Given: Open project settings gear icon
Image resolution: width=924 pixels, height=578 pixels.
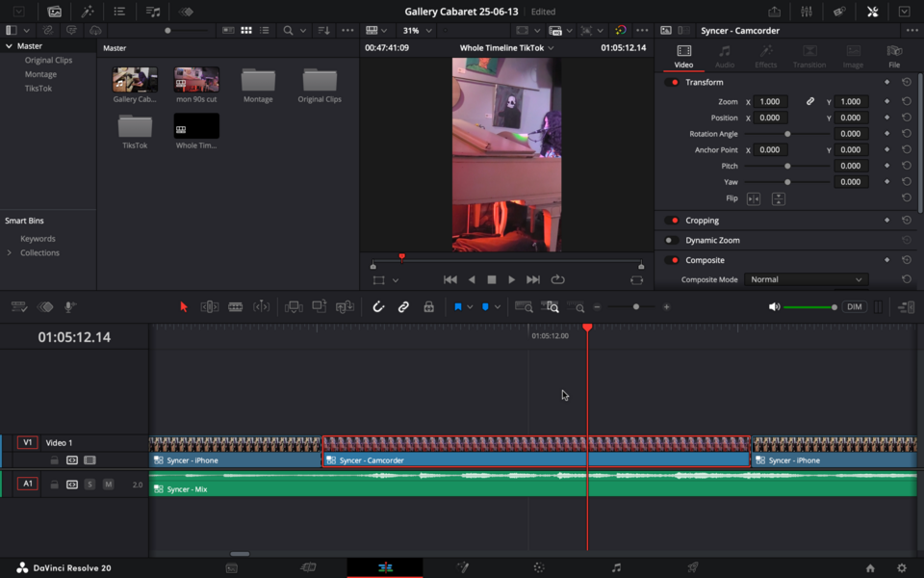Looking at the screenshot, I should (x=902, y=568).
